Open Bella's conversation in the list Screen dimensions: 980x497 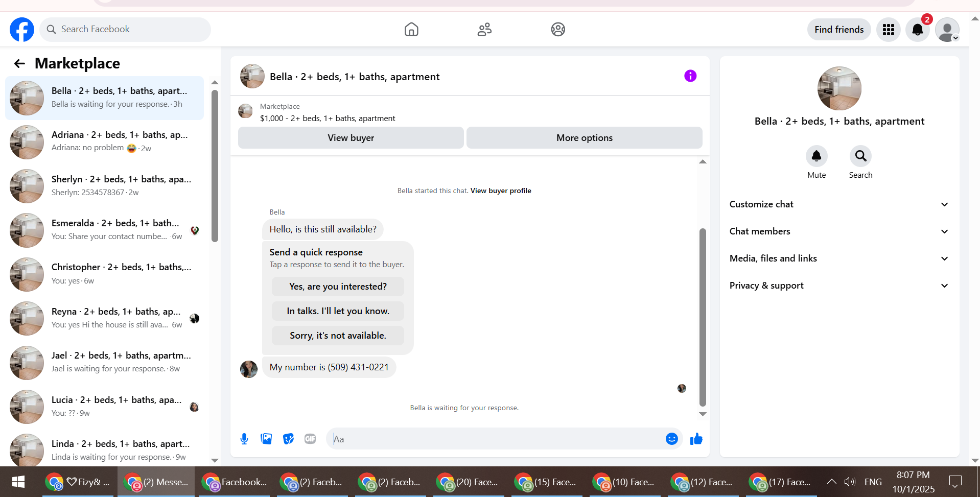[104, 98]
